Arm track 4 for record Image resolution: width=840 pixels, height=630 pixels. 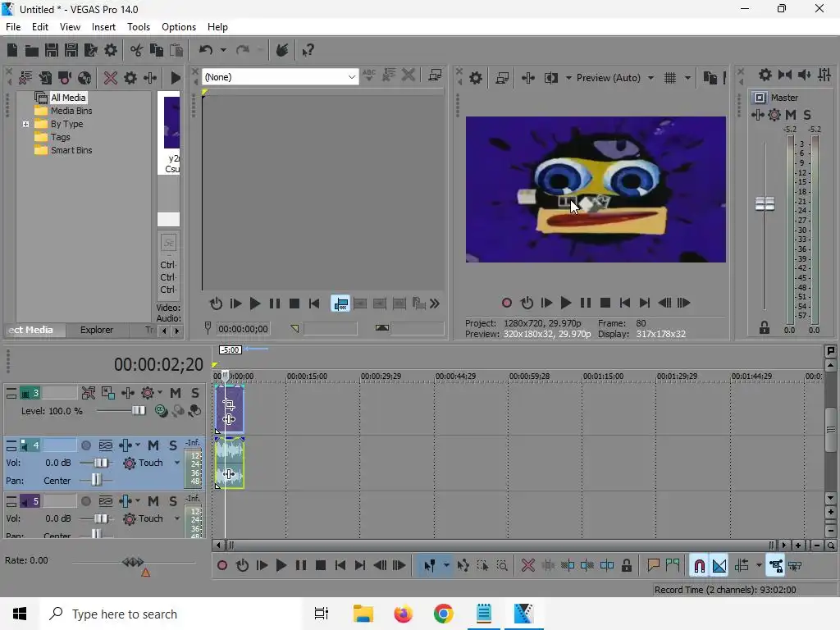click(85, 445)
